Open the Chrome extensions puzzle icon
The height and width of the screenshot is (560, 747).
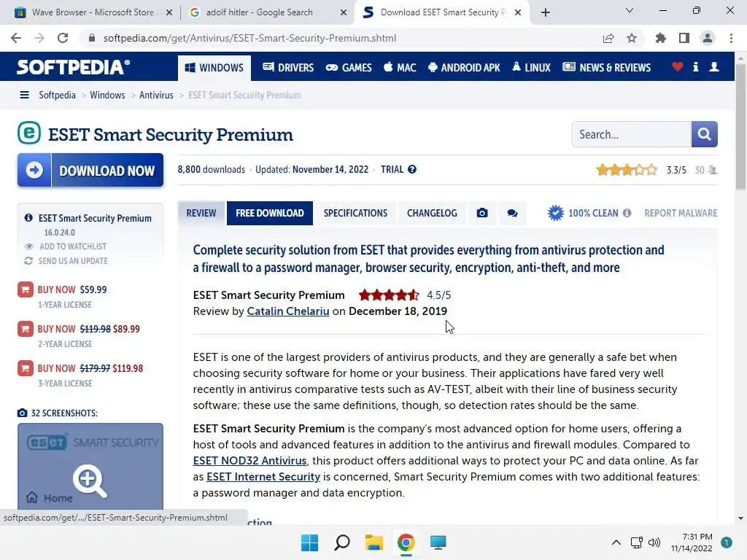tap(661, 38)
